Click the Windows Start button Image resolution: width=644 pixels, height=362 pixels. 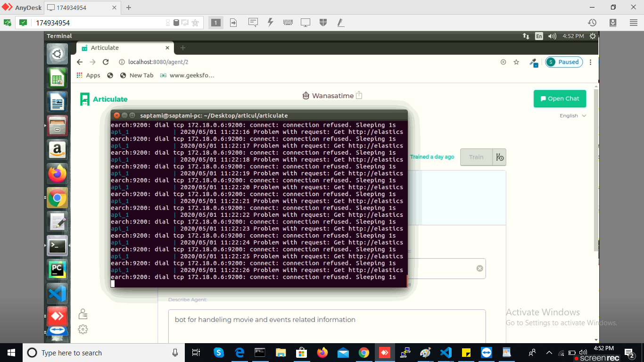pos(11,353)
